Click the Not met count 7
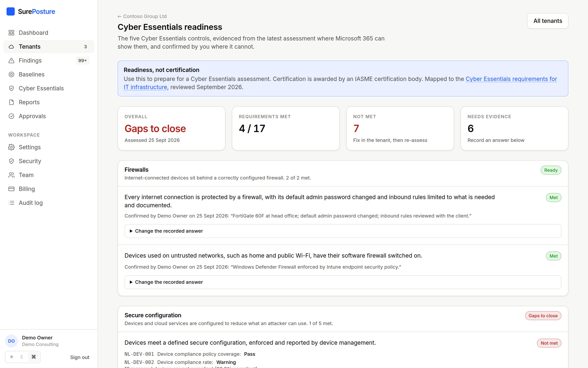Image resolution: width=588 pixels, height=368 pixels. click(x=356, y=128)
